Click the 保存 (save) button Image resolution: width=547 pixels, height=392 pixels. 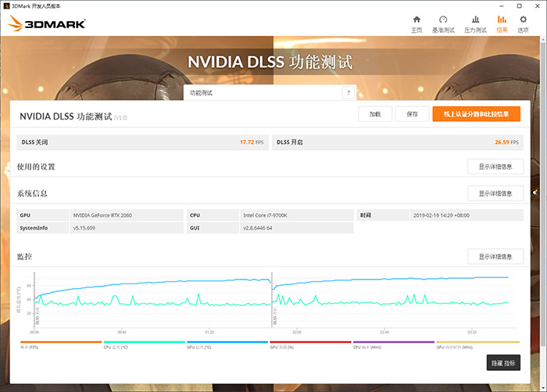click(412, 114)
